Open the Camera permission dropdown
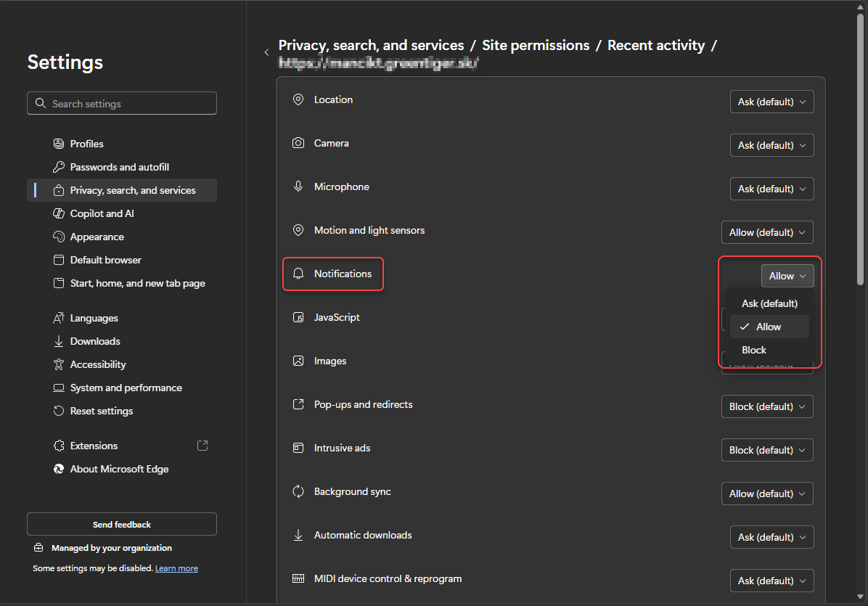This screenshot has height=606, width=868. (x=771, y=146)
